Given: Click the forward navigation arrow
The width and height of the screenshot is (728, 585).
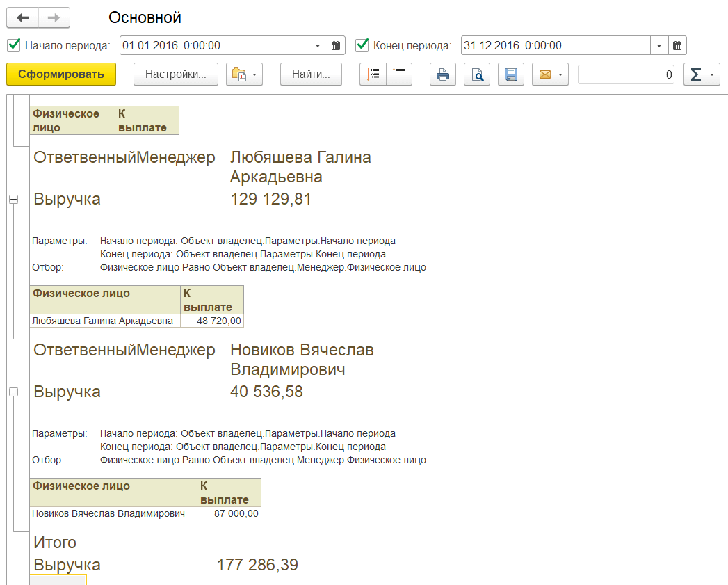Looking at the screenshot, I should pos(54,17).
